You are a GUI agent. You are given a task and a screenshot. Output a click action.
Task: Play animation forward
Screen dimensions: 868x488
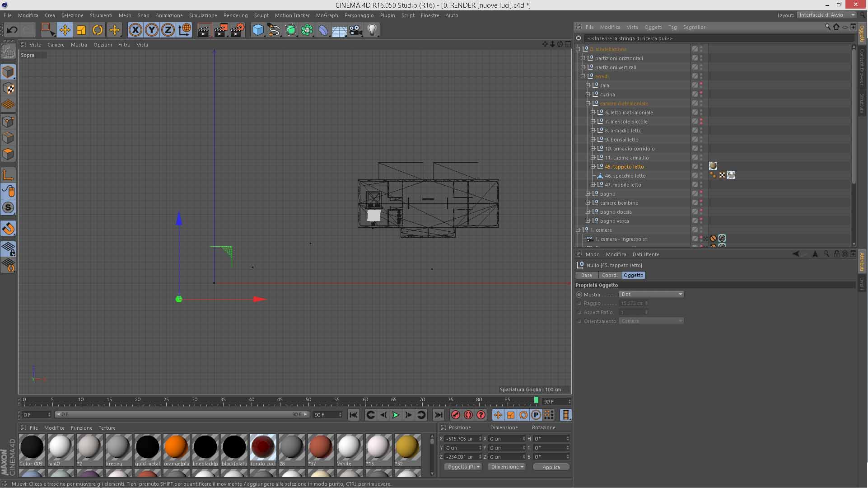(396, 415)
